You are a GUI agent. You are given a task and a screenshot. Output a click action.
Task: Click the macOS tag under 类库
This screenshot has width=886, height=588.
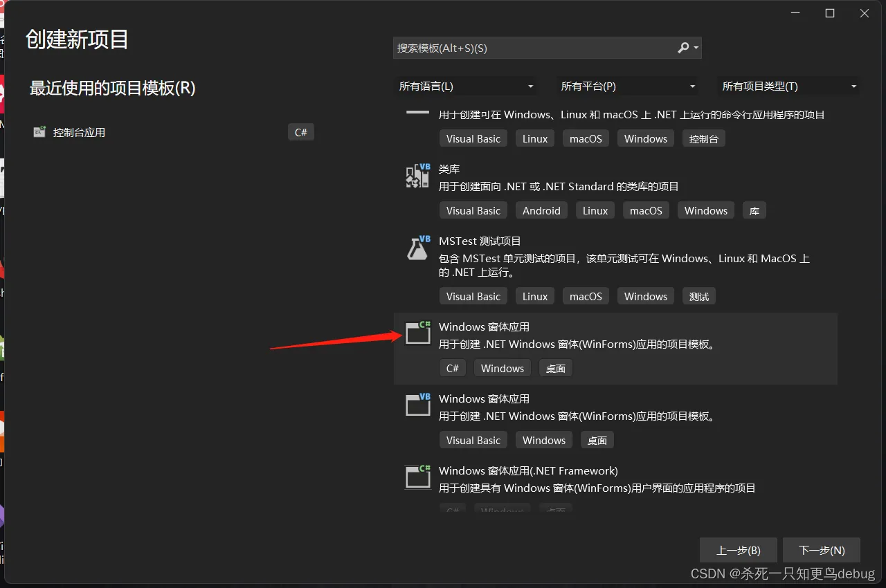(646, 211)
